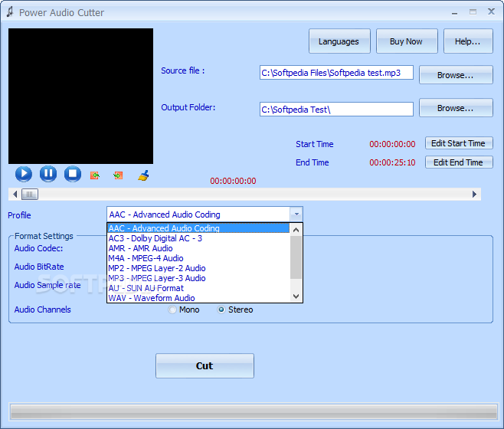Click the current position timer above seek bar
Viewport: 504px width, 429px height.
coord(233,181)
